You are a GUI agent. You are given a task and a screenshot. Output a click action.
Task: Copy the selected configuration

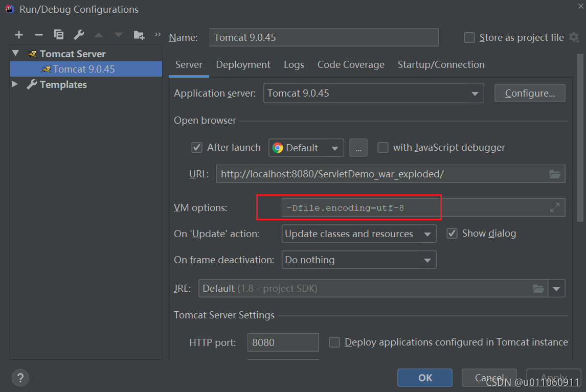(x=59, y=35)
